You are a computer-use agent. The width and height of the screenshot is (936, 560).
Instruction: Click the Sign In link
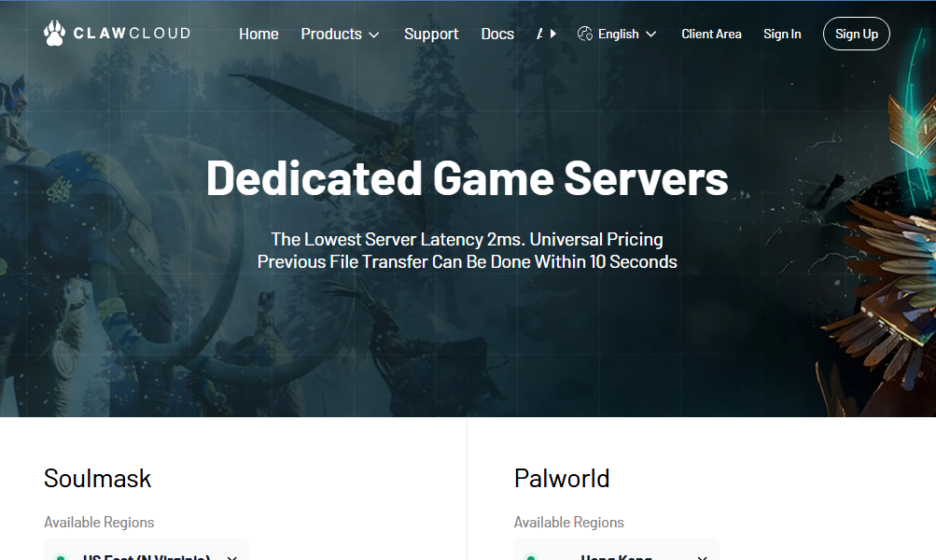(x=782, y=34)
